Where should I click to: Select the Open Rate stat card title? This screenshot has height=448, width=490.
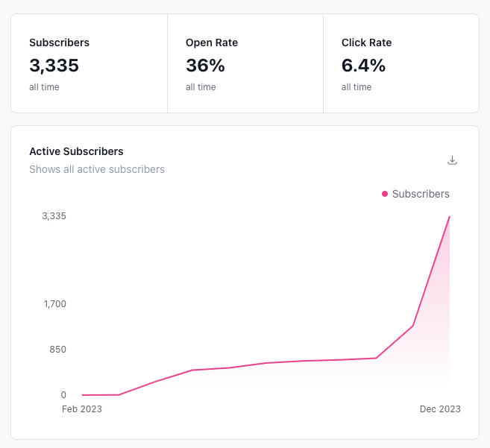click(211, 42)
